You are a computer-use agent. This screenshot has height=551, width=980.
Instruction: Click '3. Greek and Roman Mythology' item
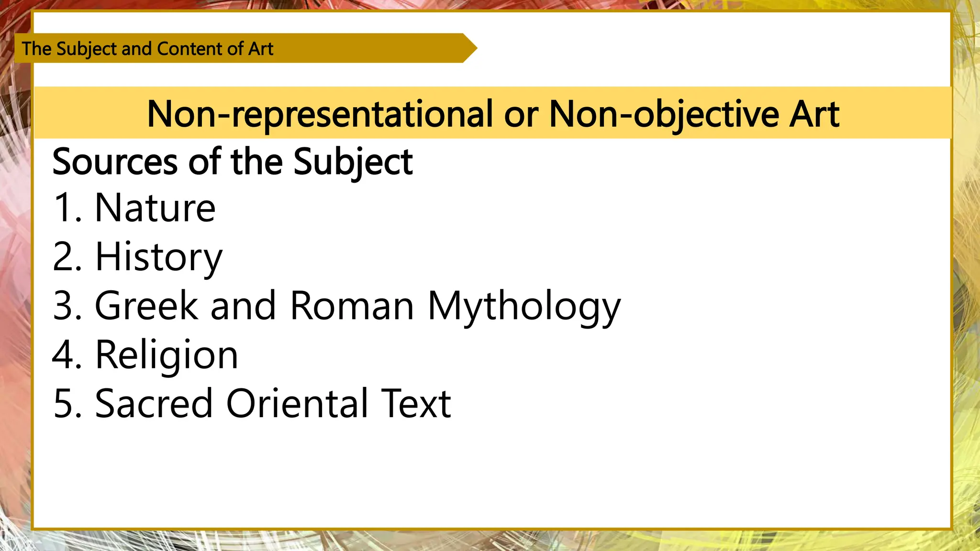[x=337, y=307]
